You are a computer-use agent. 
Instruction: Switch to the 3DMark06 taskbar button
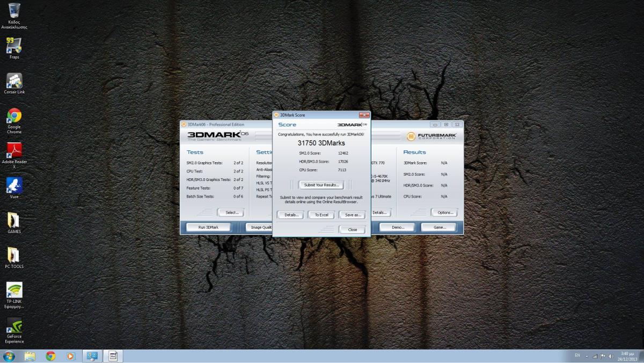[x=92, y=356]
